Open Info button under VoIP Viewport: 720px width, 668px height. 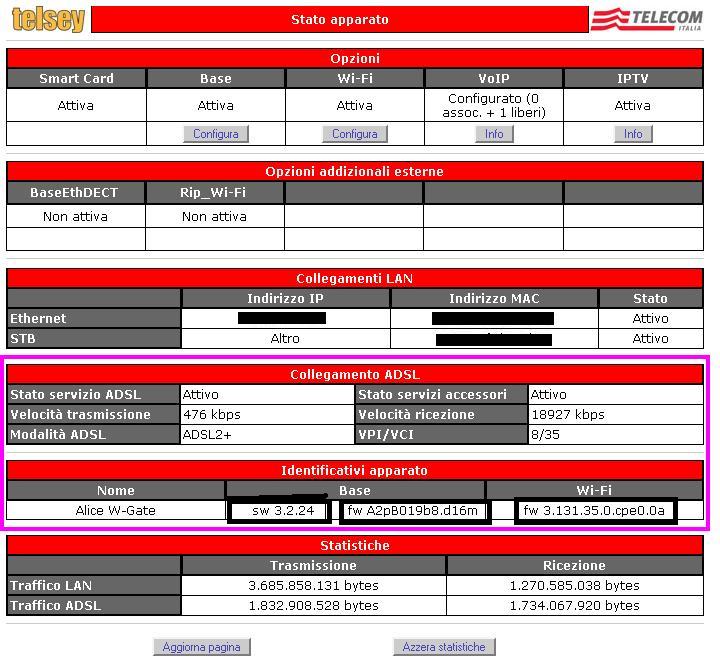(494, 134)
